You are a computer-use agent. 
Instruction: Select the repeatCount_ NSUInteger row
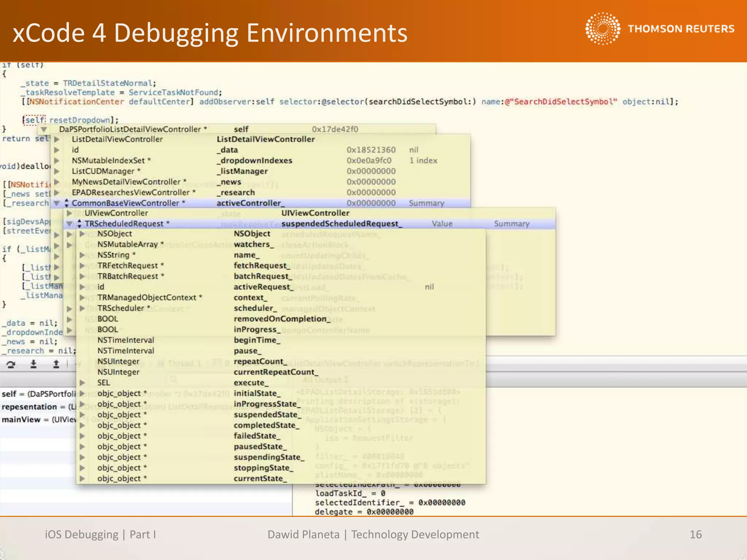pos(281,361)
